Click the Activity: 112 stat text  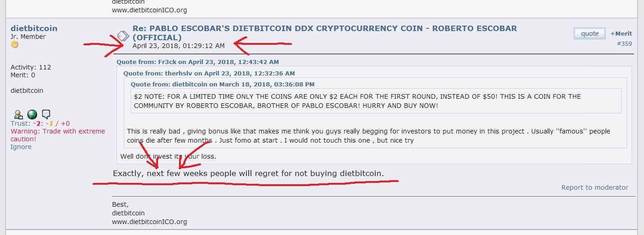[x=31, y=67]
